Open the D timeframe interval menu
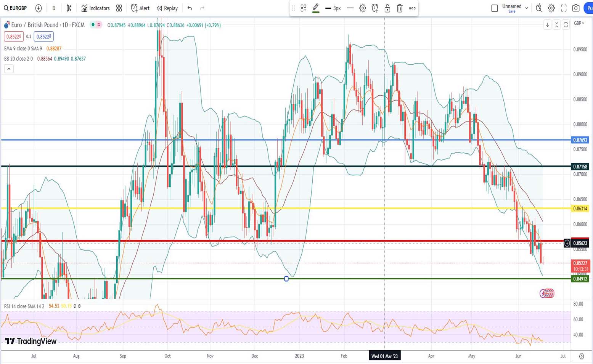 pyautogui.click(x=54, y=8)
